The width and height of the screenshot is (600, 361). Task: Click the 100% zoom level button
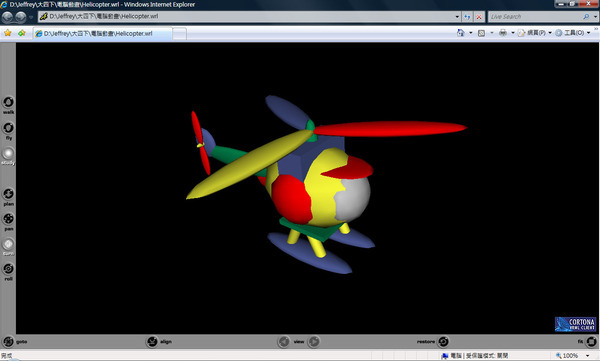[567, 356]
